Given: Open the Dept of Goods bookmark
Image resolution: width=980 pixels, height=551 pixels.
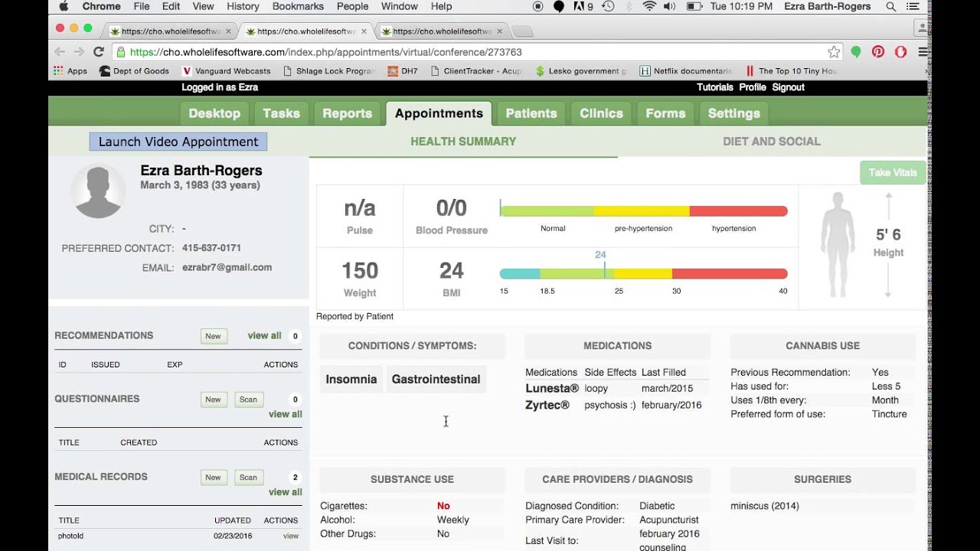Looking at the screenshot, I should tap(134, 71).
